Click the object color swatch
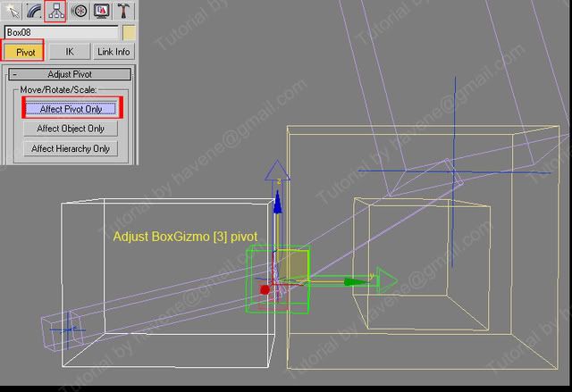 coord(129,32)
